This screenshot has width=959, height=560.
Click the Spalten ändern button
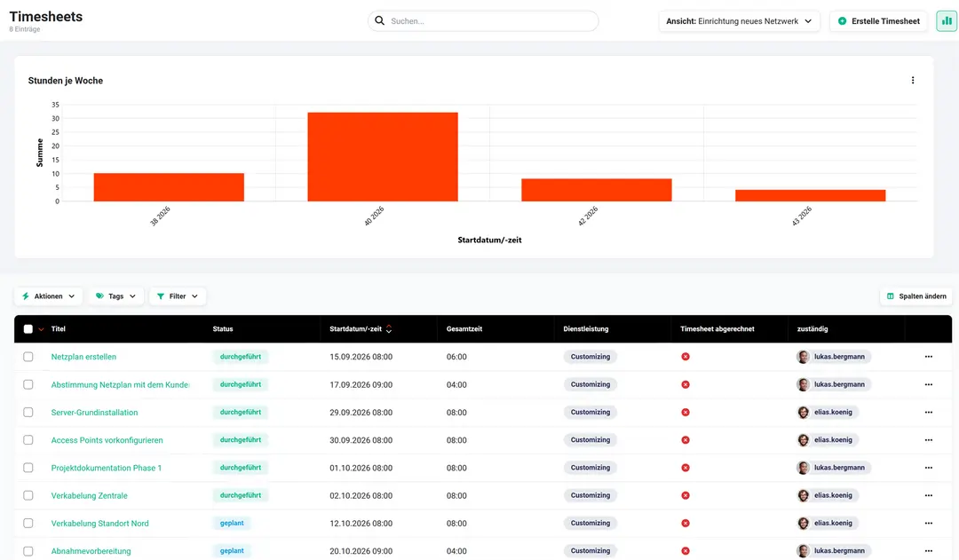(916, 296)
